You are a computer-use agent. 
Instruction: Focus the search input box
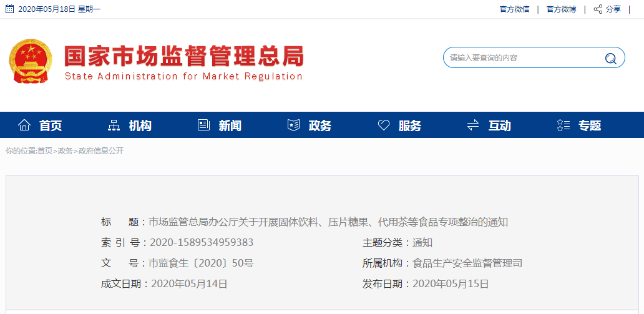(521, 58)
